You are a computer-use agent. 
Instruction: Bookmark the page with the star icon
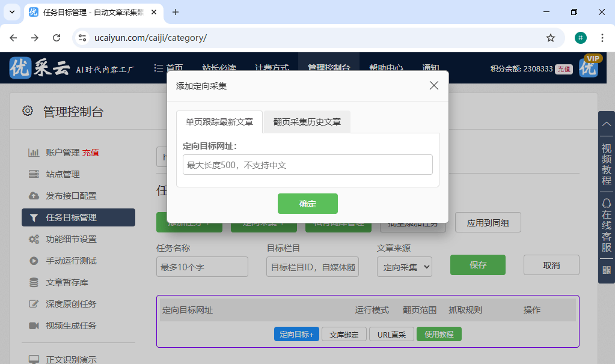pyautogui.click(x=551, y=37)
